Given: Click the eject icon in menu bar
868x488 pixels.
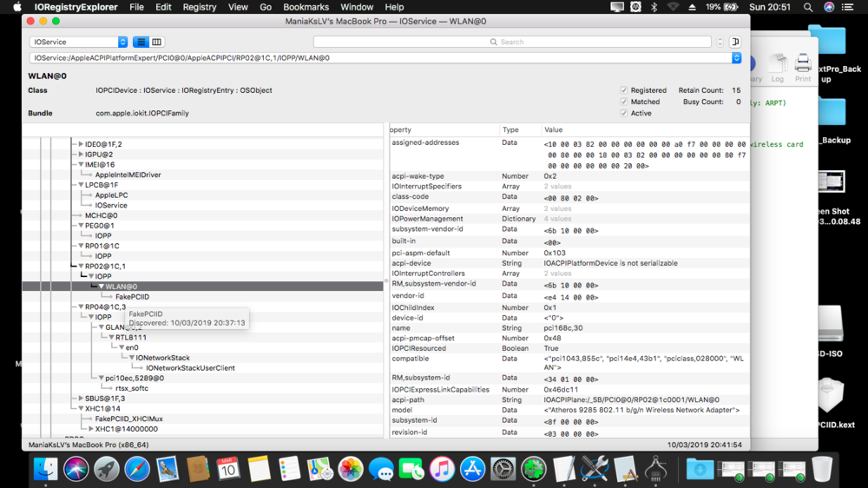Looking at the screenshot, I should tap(692, 7).
